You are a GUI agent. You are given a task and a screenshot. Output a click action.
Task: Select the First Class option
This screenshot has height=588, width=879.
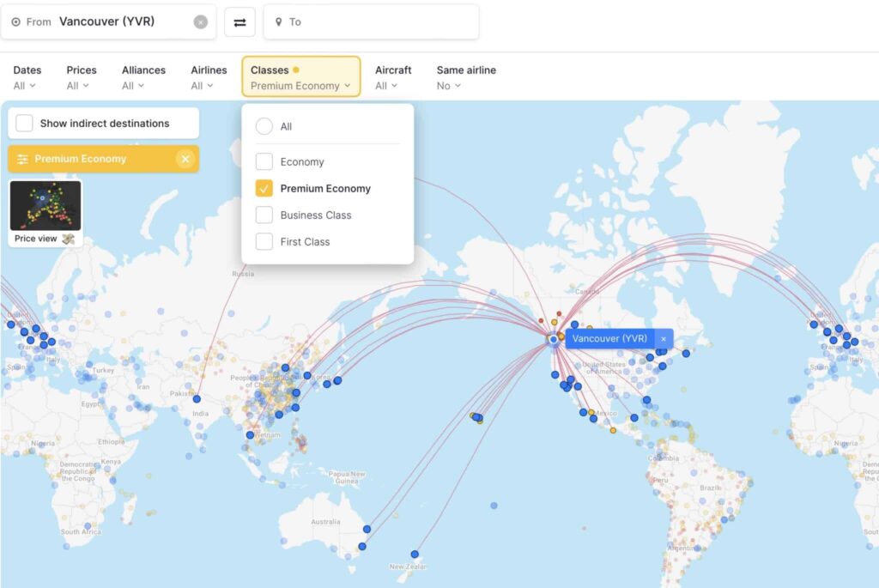pyautogui.click(x=264, y=241)
